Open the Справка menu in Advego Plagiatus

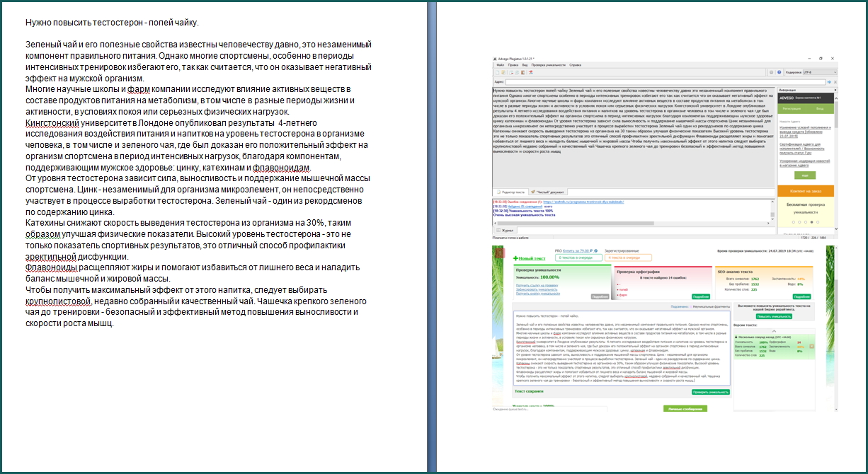(x=575, y=65)
